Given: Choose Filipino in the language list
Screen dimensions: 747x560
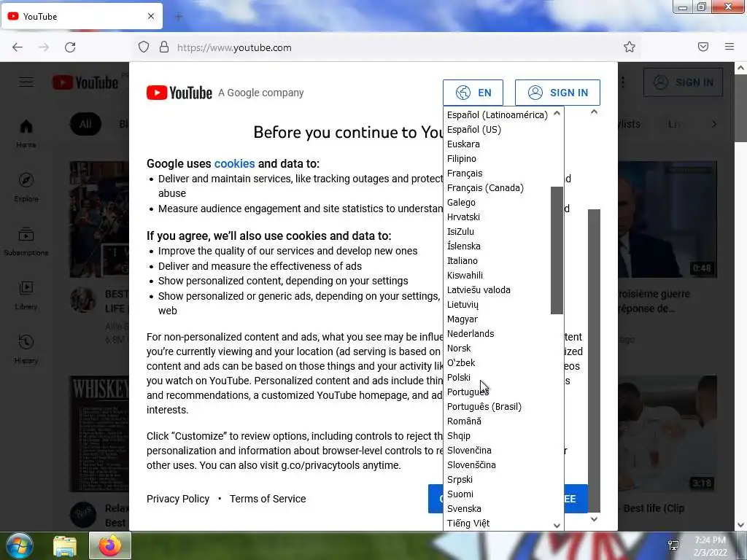Looking at the screenshot, I should tap(497, 158).
